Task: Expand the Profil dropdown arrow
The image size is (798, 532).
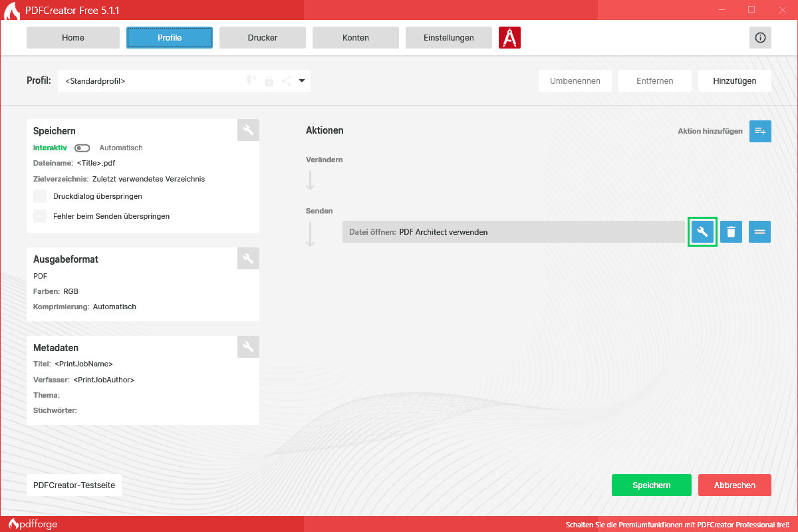Action: (x=302, y=81)
